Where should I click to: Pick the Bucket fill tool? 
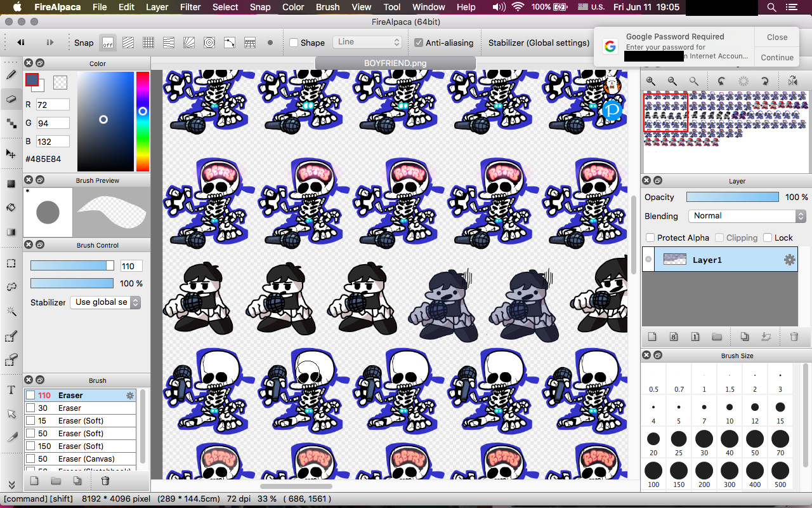tap(11, 207)
